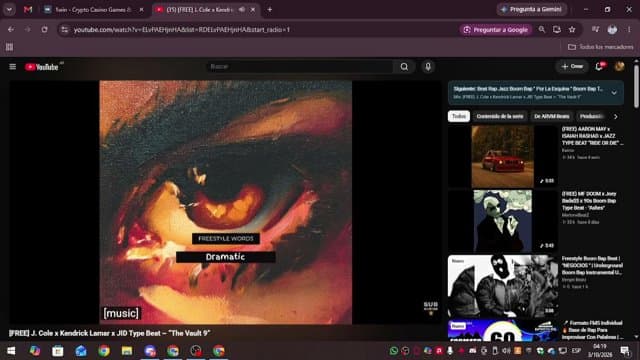640x360 pixels.
Task: Close the active YouTube tab
Action: pyautogui.click(x=253, y=9)
